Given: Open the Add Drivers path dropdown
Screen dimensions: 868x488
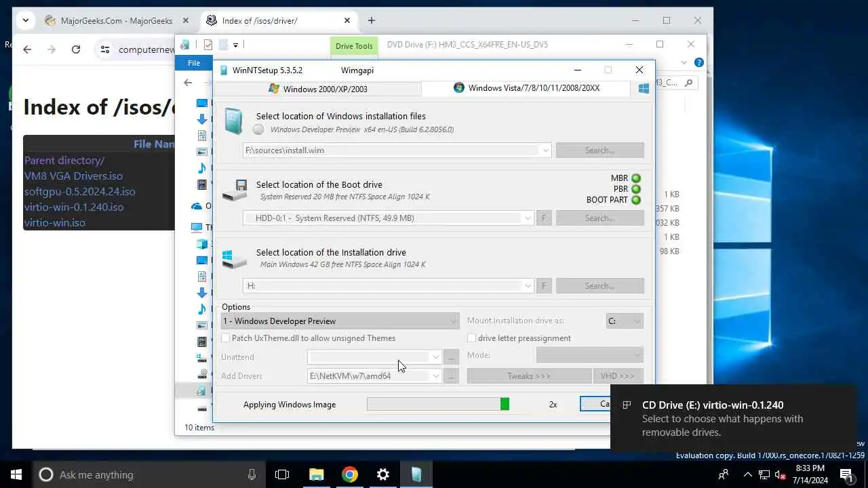Looking at the screenshot, I should click(435, 375).
